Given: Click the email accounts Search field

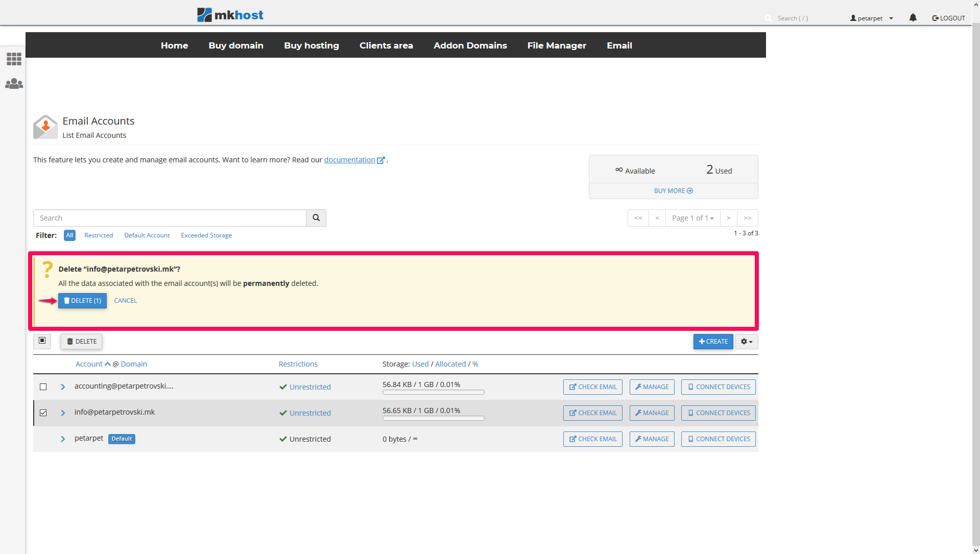Looking at the screenshot, I should [170, 218].
